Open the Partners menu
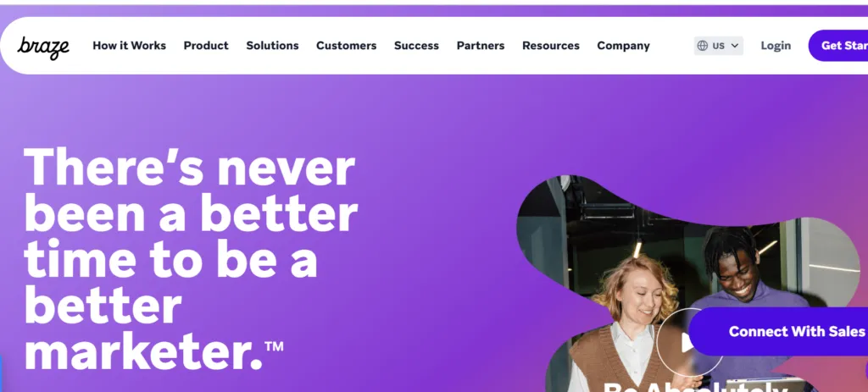The width and height of the screenshot is (868, 392). click(x=481, y=46)
